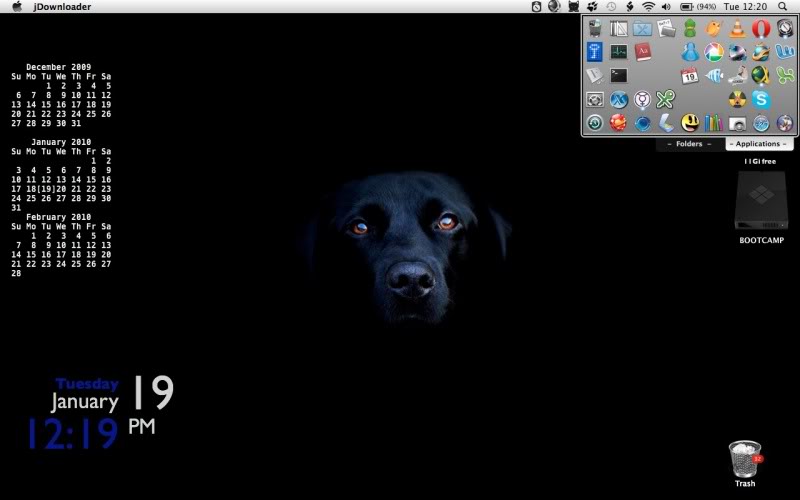
Task: Open the Apple menu
Action: (x=17, y=6)
